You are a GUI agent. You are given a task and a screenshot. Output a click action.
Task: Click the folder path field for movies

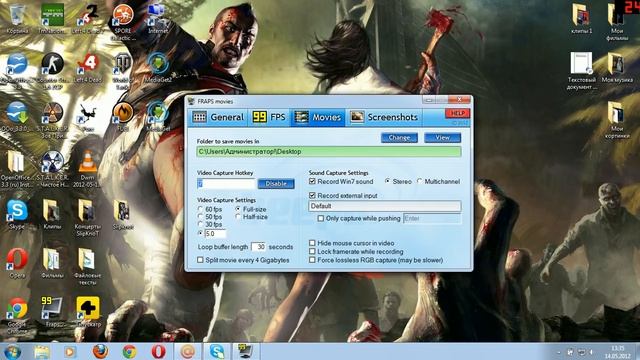[x=329, y=152]
